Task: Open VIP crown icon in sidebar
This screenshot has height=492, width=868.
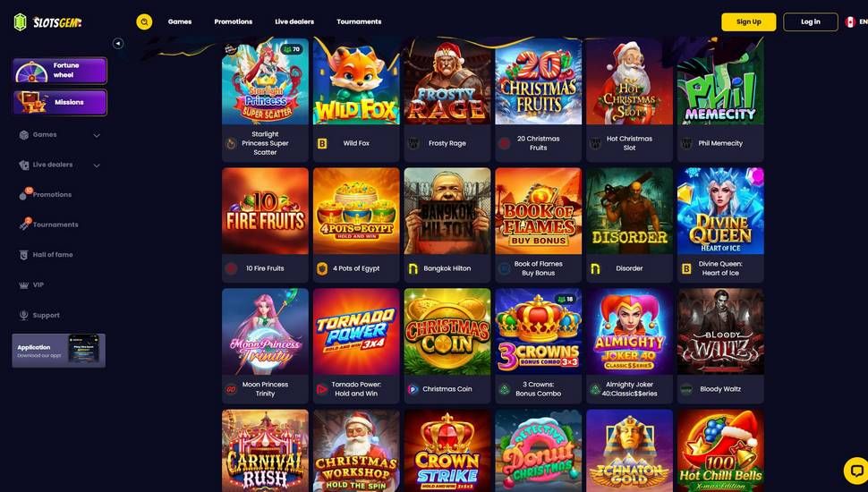Action: click(24, 285)
